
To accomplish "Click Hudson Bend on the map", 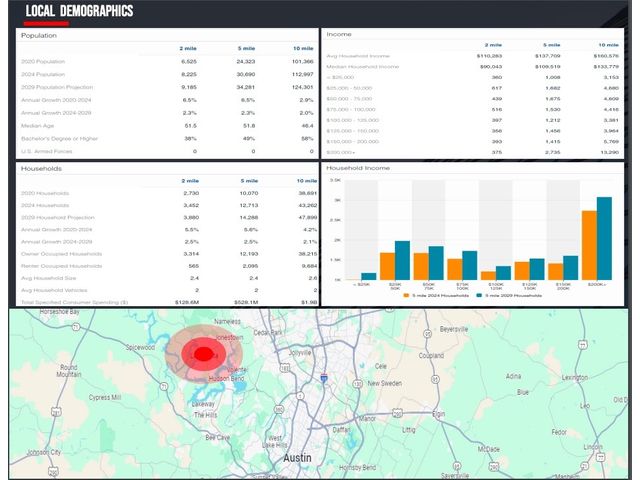I will click(x=226, y=379).
